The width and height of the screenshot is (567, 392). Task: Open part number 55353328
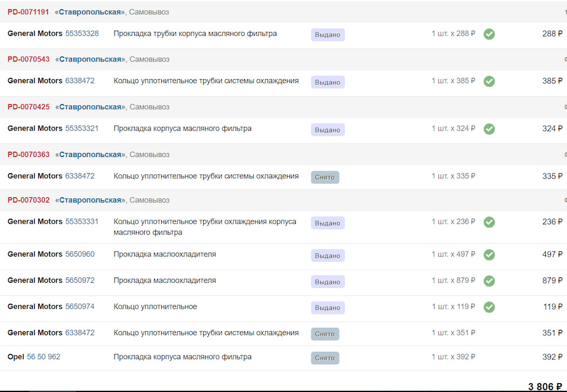click(x=82, y=34)
